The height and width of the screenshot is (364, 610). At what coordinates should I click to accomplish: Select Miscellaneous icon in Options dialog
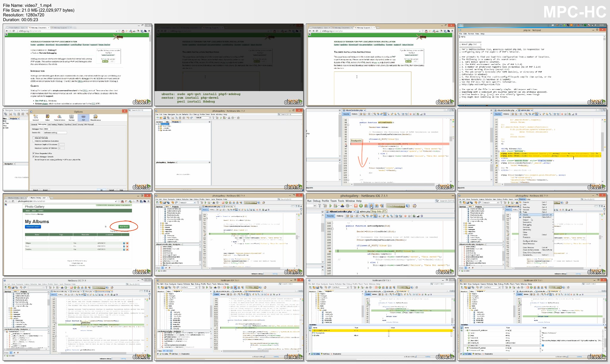(x=96, y=117)
